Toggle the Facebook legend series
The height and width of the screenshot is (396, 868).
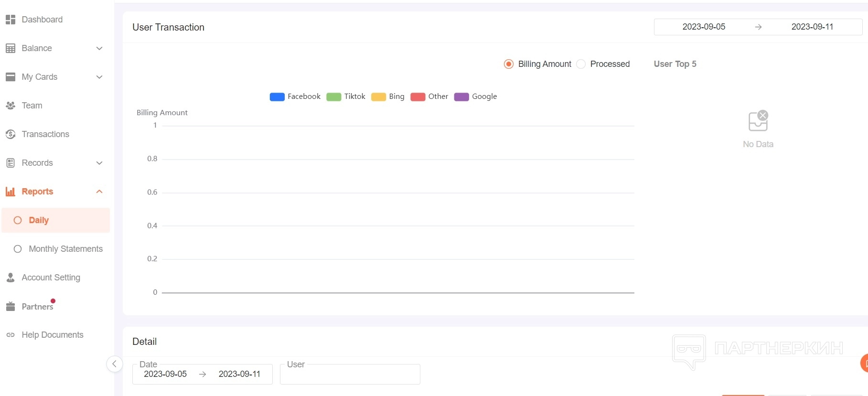click(277, 97)
